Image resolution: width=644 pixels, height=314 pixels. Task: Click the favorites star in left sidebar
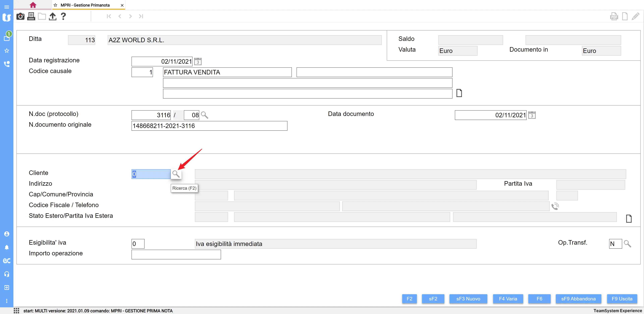click(x=7, y=51)
